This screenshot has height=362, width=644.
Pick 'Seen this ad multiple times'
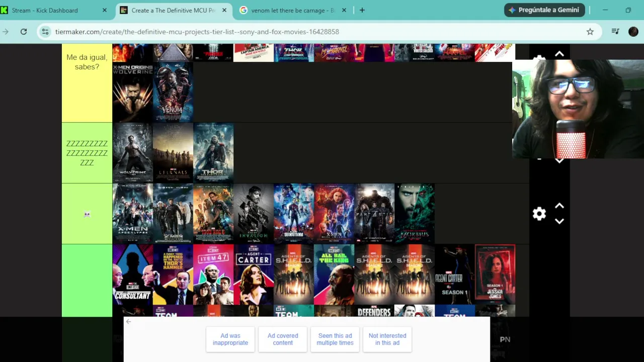pos(335,339)
